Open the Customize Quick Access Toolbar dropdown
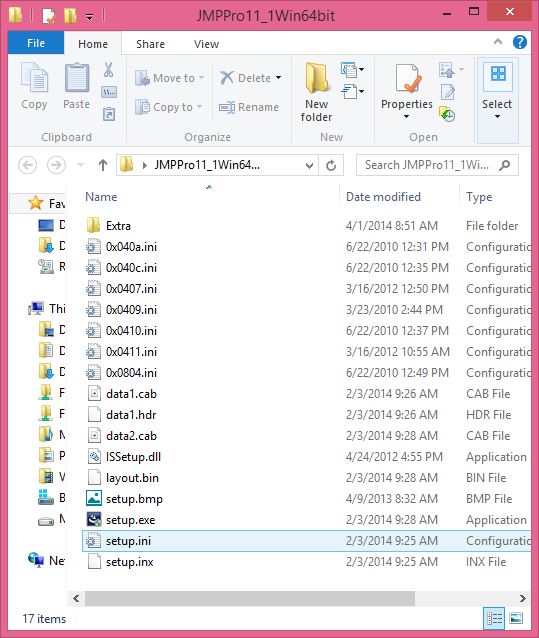539x638 pixels. tap(89, 16)
